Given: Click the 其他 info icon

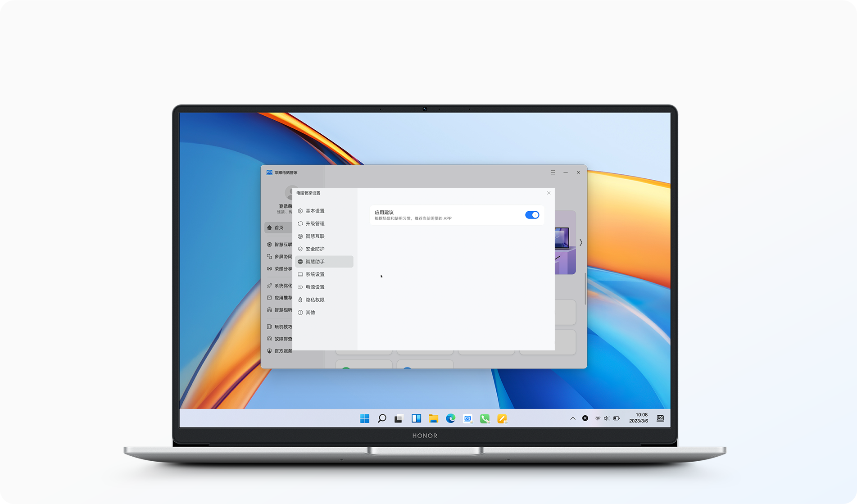Looking at the screenshot, I should [300, 313].
